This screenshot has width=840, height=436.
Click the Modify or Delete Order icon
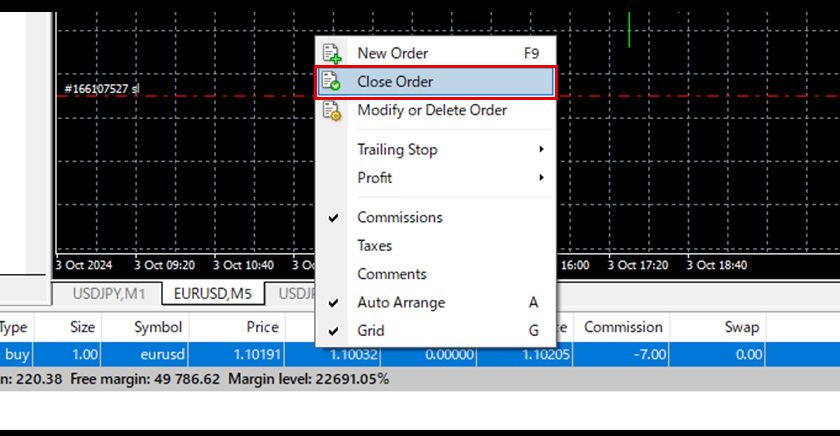point(332,111)
